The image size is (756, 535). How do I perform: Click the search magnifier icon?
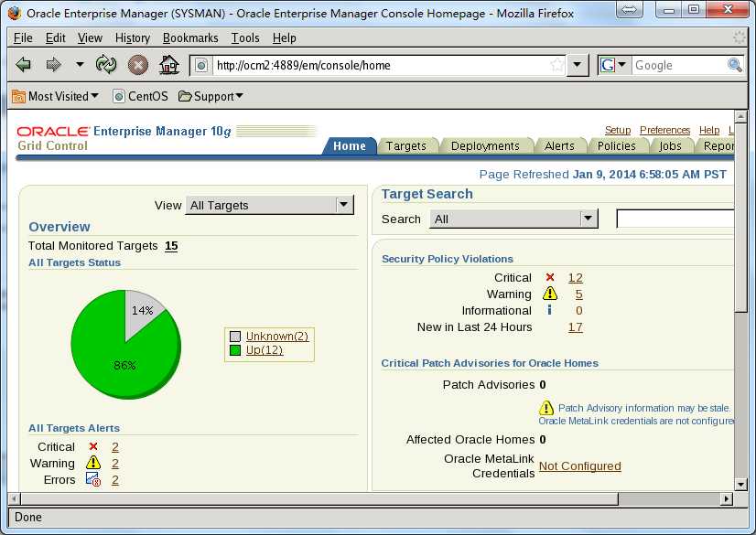734,65
